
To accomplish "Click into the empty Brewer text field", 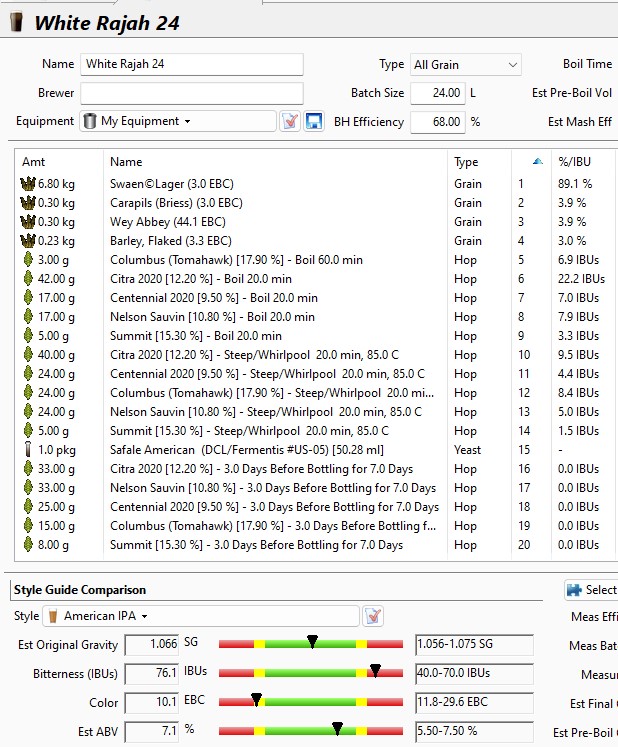I will (191, 93).
